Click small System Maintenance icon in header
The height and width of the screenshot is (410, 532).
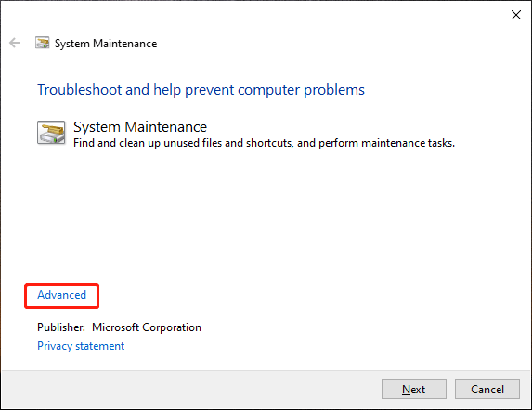click(x=43, y=43)
